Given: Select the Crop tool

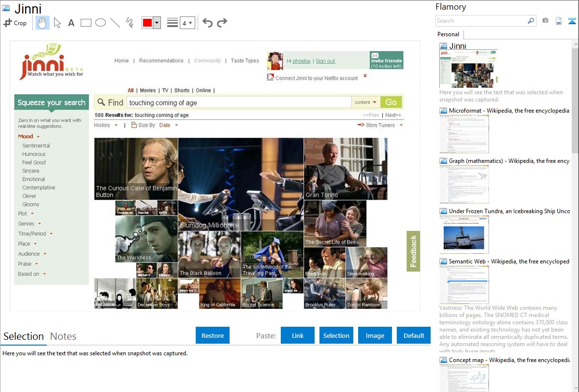Looking at the screenshot, I should click(x=15, y=23).
